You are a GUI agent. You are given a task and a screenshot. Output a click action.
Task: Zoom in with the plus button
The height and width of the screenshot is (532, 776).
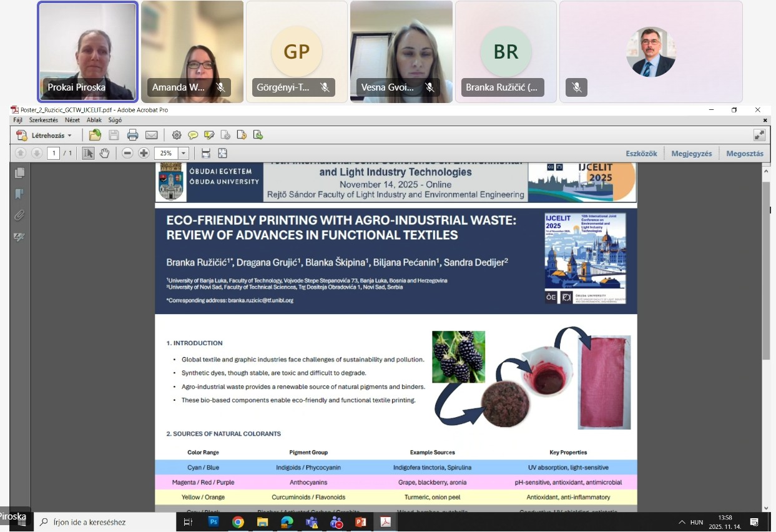[144, 153]
